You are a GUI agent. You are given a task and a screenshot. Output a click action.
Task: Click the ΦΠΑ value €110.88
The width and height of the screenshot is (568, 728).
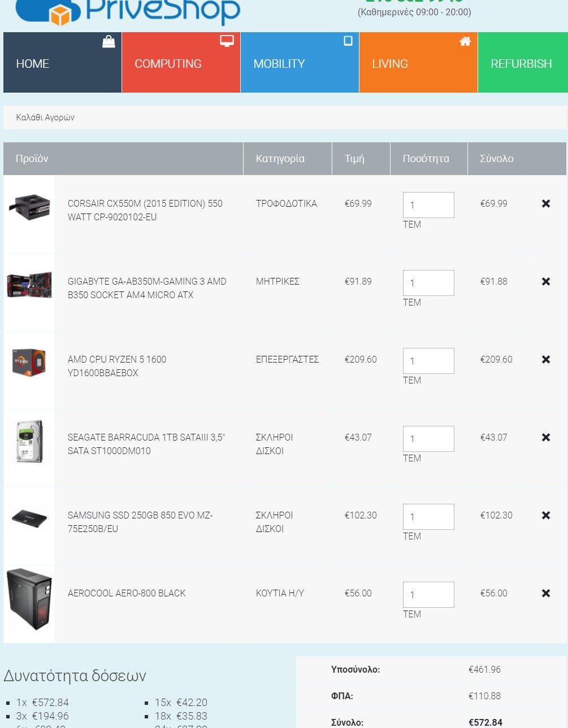[484, 696]
